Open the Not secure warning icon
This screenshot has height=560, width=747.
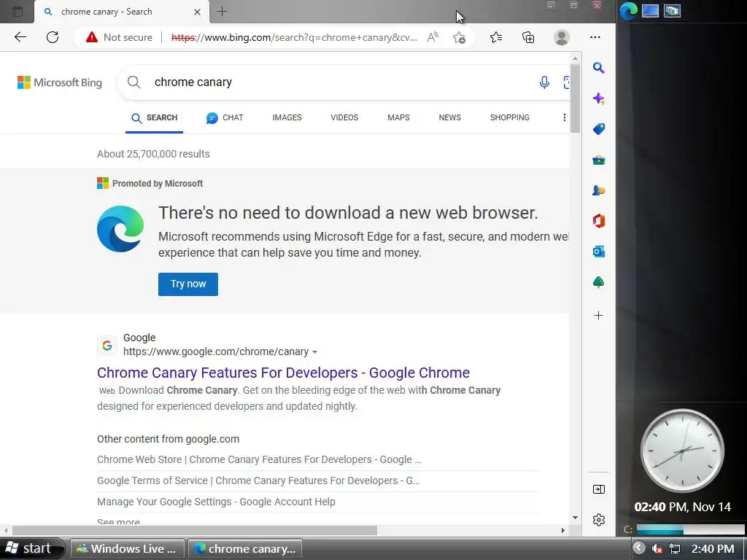point(91,37)
